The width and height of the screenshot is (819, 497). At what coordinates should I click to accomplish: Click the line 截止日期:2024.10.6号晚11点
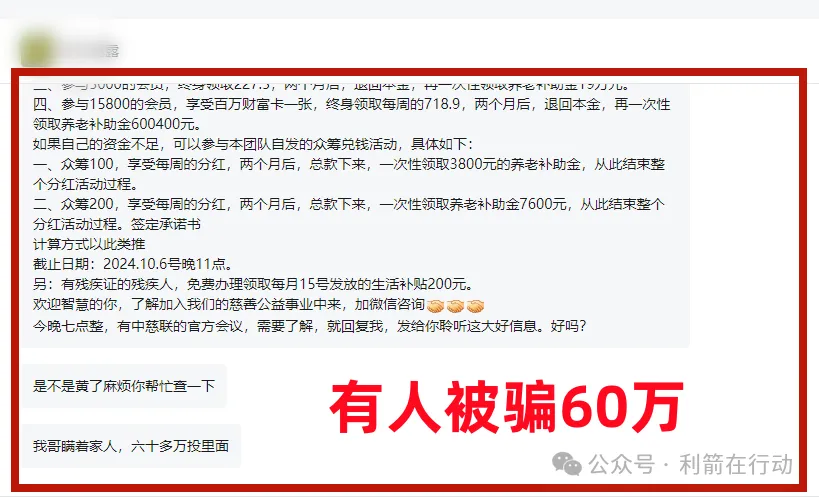click(x=133, y=264)
